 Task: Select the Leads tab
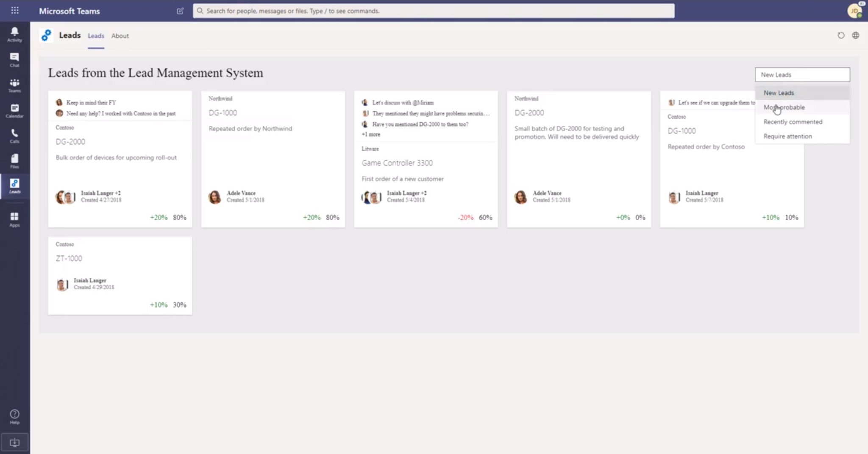(x=96, y=36)
